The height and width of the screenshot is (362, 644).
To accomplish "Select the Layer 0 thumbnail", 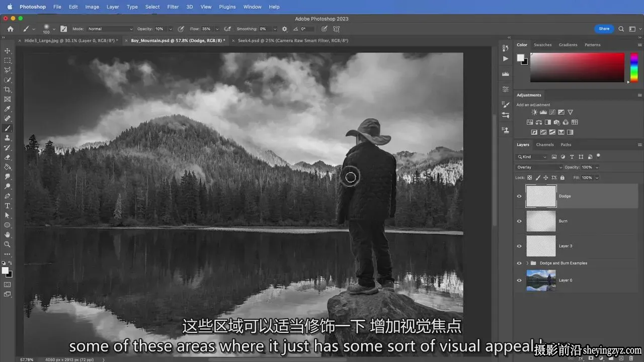I will 541,281.
